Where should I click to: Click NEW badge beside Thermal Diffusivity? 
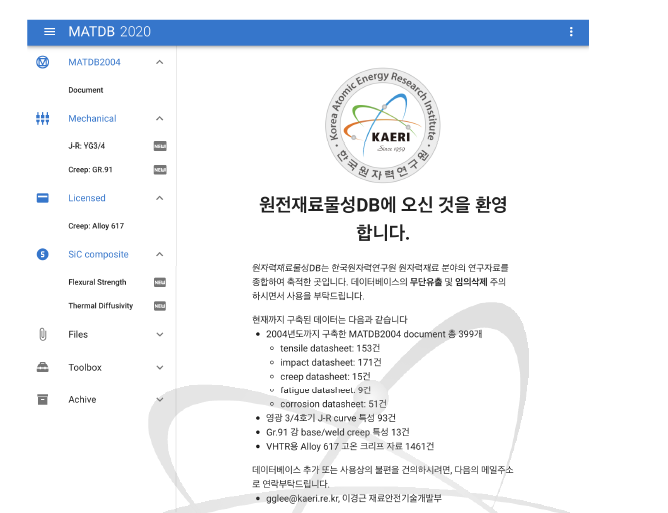160,306
